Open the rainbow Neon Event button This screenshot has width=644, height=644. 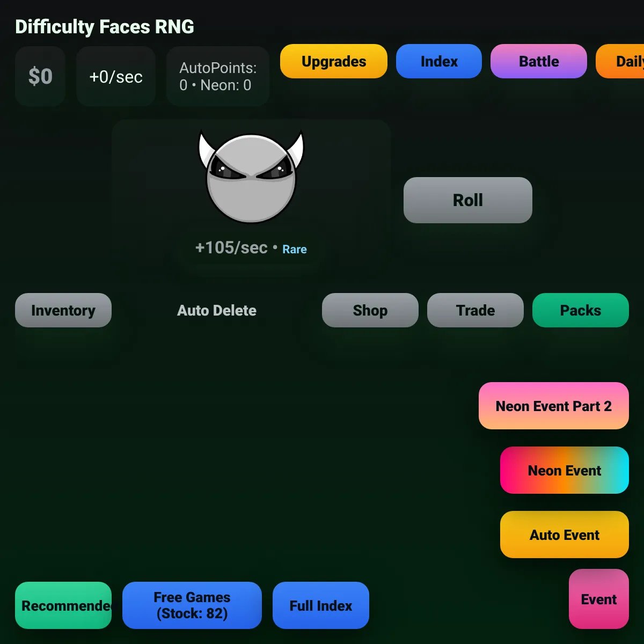click(x=565, y=470)
